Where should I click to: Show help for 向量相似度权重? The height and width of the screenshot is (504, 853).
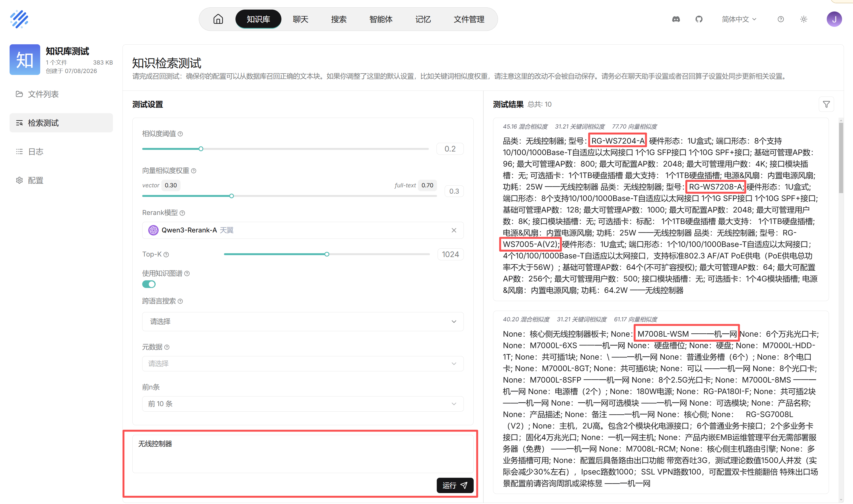click(x=194, y=170)
